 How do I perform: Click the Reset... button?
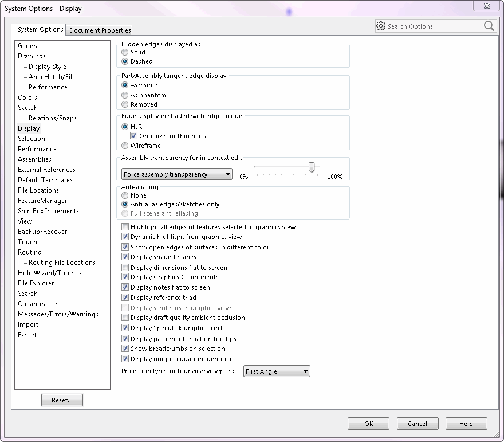click(x=62, y=400)
